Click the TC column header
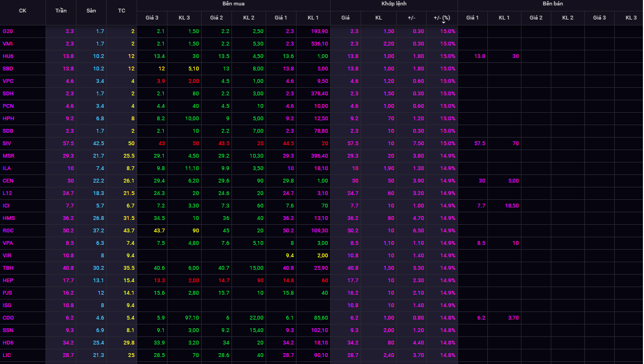 click(x=121, y=11)
